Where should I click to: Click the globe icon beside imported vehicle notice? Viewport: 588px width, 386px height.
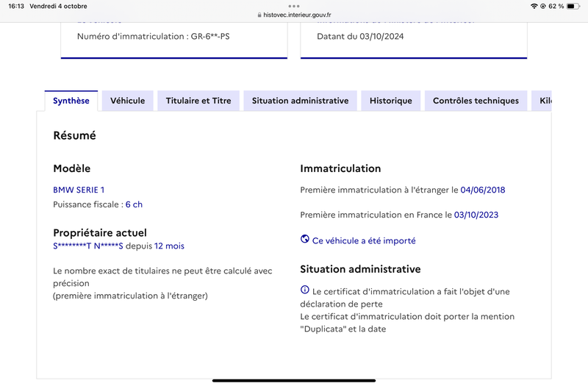pos(305,239)
